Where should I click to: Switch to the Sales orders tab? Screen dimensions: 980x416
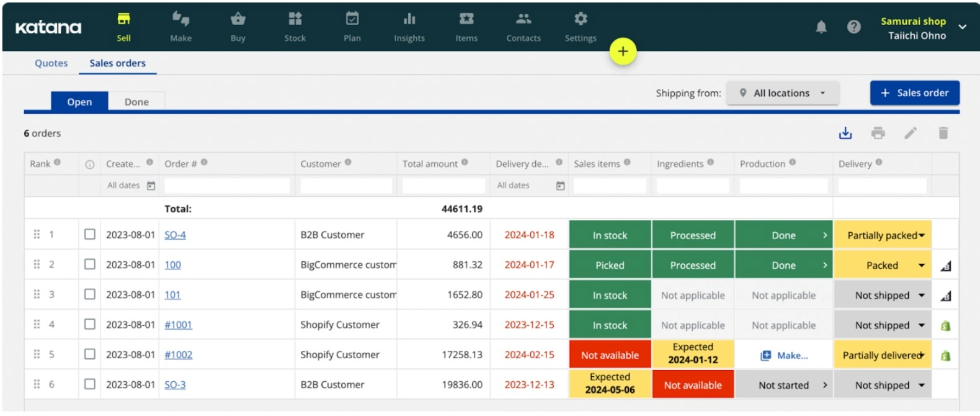117,63
